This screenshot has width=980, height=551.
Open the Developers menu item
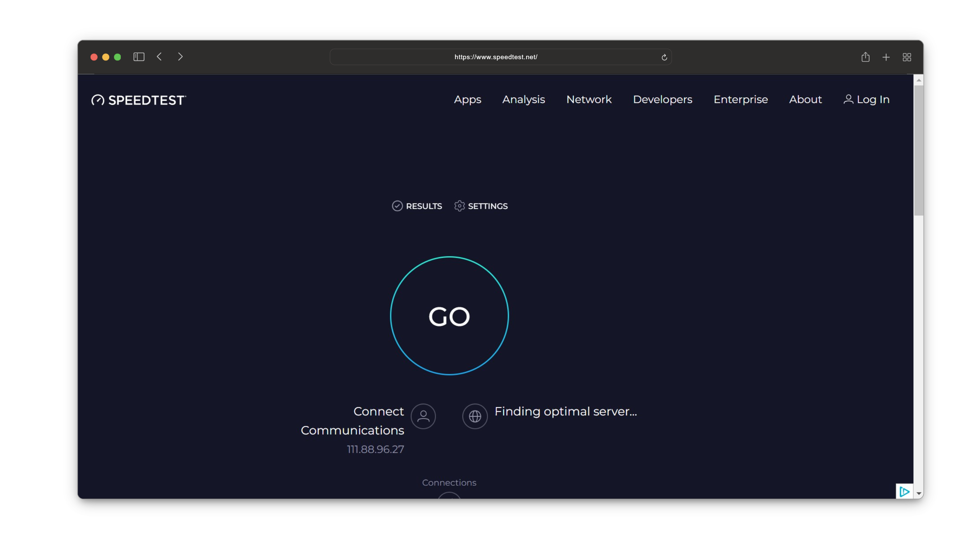[662, 100]
